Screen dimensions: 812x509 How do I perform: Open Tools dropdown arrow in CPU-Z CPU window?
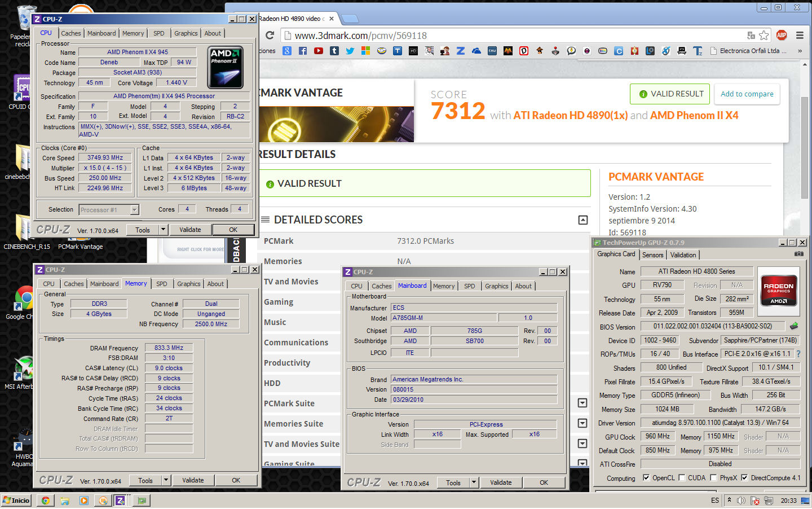(x=164, y=230)
